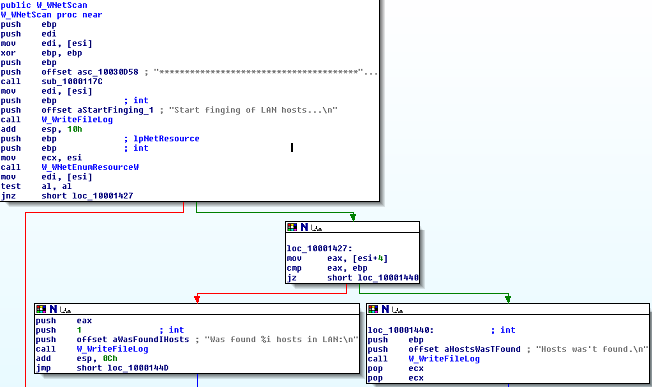Screen dimensions: 652x387
Task: Select the W_WNetScan proc near label
Action: click(51, 15)
